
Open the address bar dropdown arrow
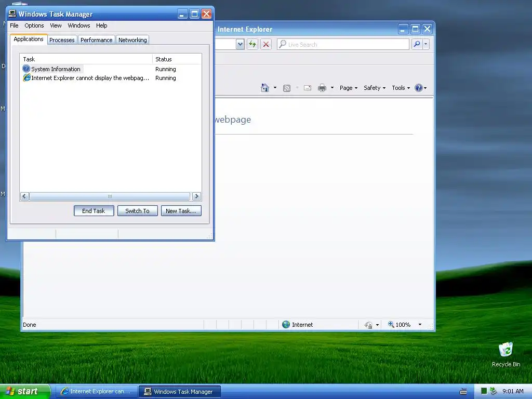240,44
